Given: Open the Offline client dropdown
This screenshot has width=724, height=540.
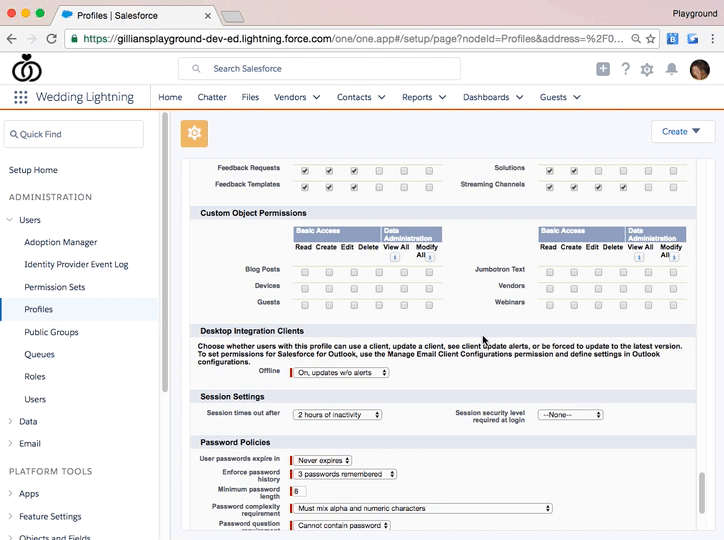Looking at the screenshot, I should (341, 372).
